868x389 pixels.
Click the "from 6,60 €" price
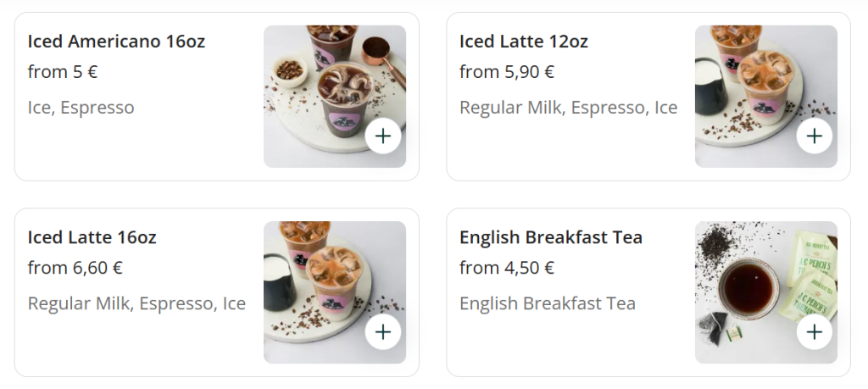75,268
